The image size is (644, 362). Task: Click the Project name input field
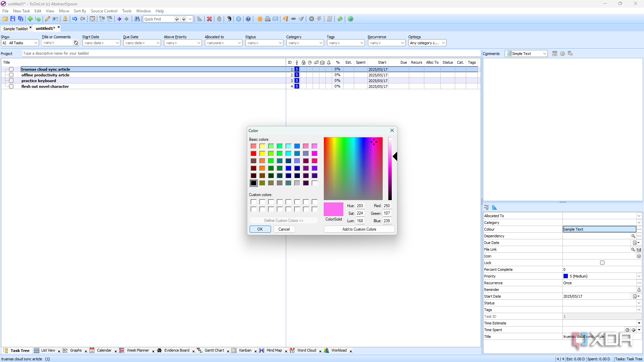(x=251, y=54)
